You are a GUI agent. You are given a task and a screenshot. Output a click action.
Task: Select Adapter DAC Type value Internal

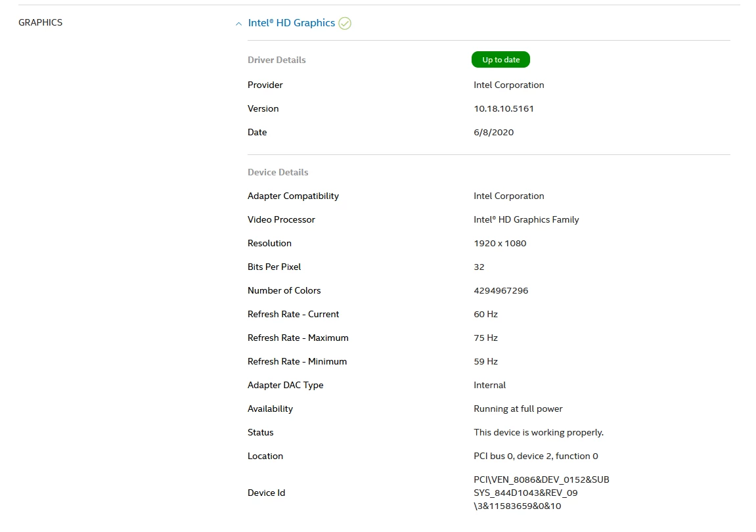490,385
